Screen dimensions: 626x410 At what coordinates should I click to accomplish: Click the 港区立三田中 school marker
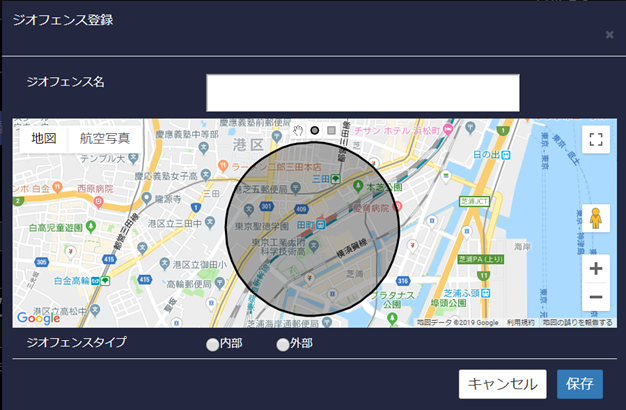pos(210,222)
